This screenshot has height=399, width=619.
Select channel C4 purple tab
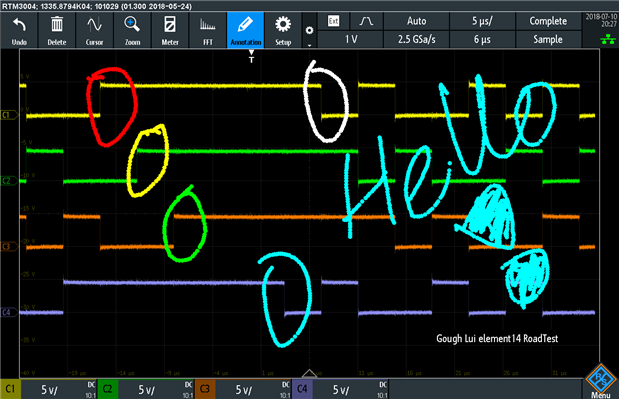302,389
